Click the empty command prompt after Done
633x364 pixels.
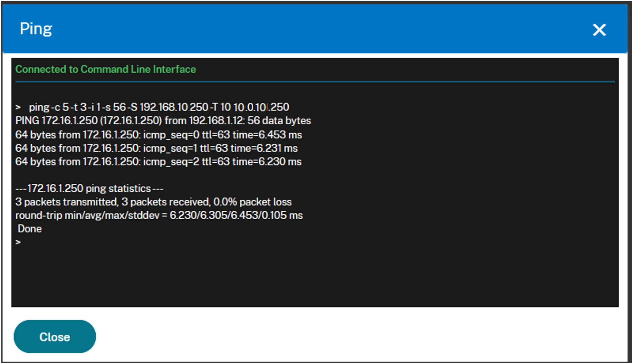point(18,242)
